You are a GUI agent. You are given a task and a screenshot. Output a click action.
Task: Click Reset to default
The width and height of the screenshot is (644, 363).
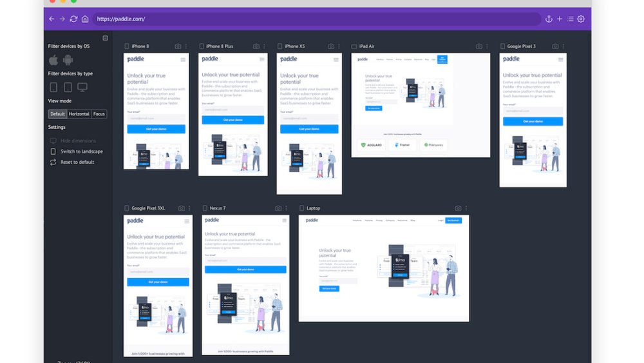(72, 162)
